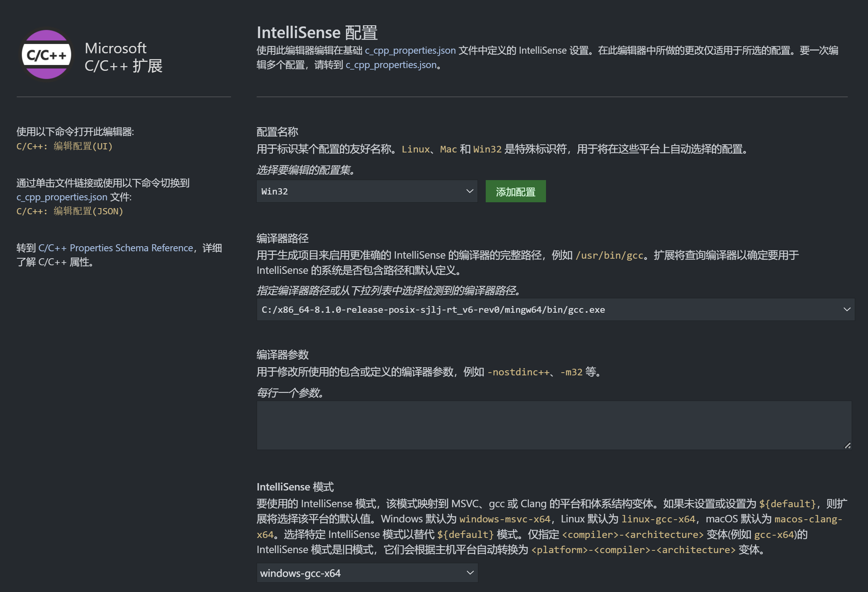This screenshot has width=868, height=592.
Task: Click the textarea resize grip handle
Action: [847, 445]
